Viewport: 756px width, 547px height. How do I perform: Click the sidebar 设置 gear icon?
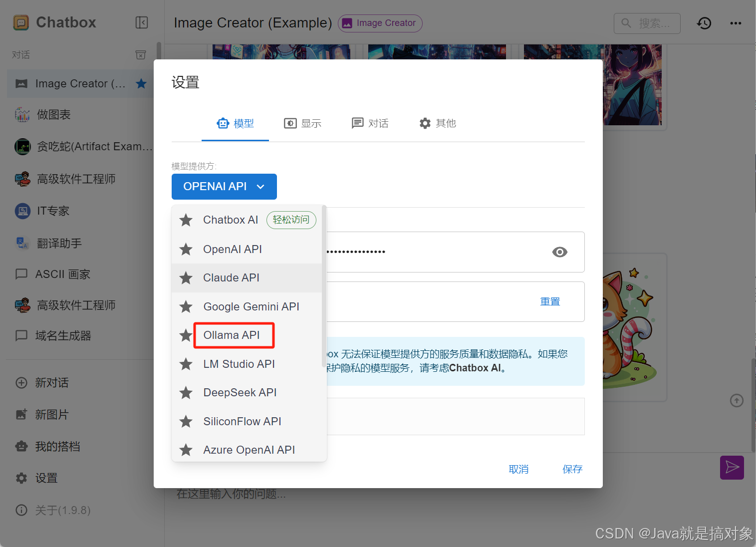click(x=21, y=478)
